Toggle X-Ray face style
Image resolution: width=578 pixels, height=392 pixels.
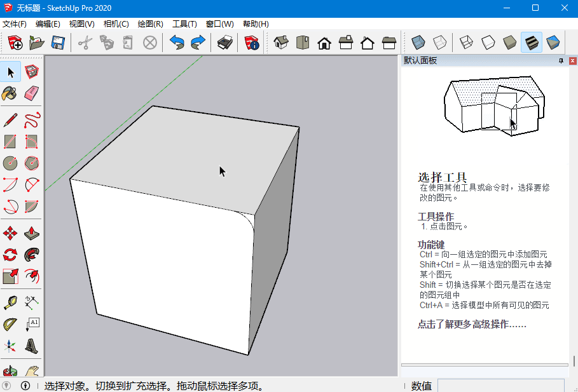pyautogui.click(x=417, y=43)
